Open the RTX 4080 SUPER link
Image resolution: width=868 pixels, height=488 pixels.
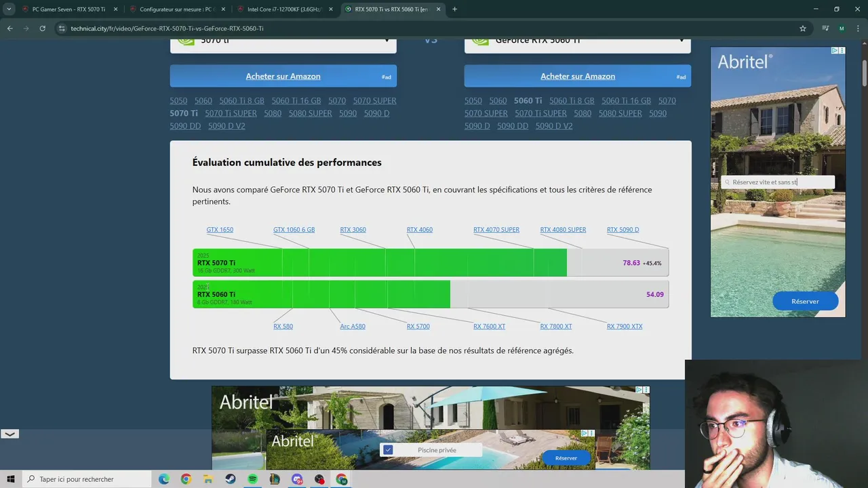coord(563,230)
